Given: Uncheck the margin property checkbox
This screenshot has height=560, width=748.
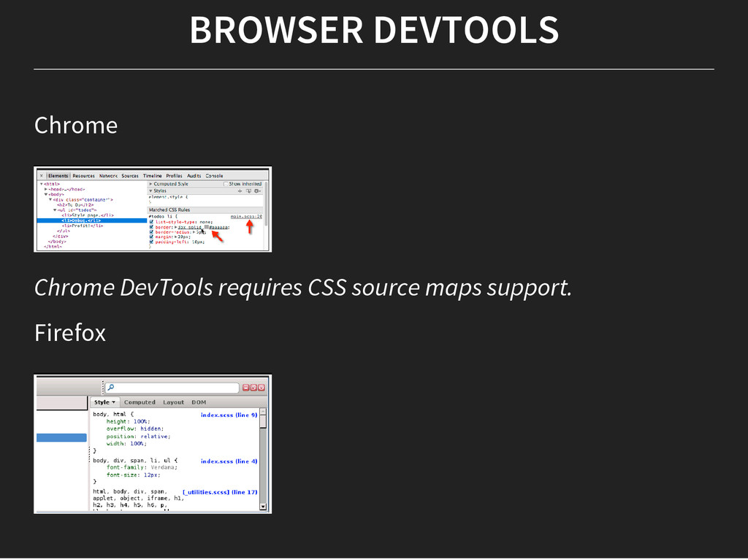Looking at the screenshot, I should pyautogui.click(x=152, y=237).
